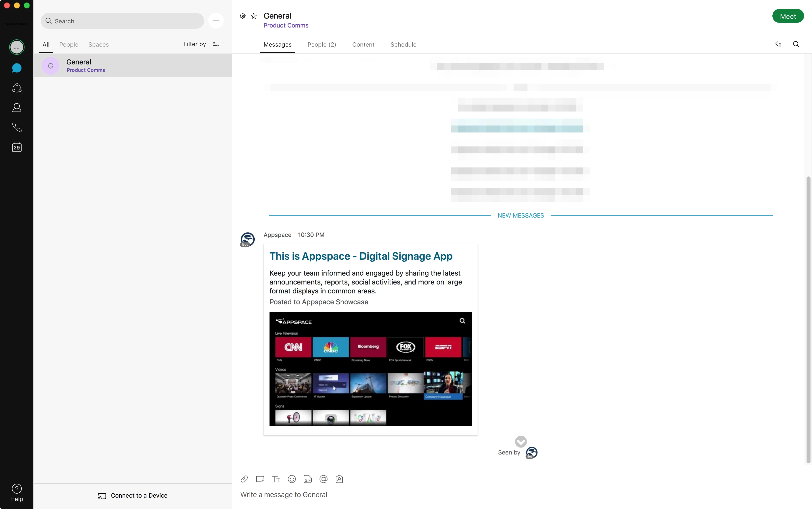Open the emoji picker smiley icon

pos(292,479)
